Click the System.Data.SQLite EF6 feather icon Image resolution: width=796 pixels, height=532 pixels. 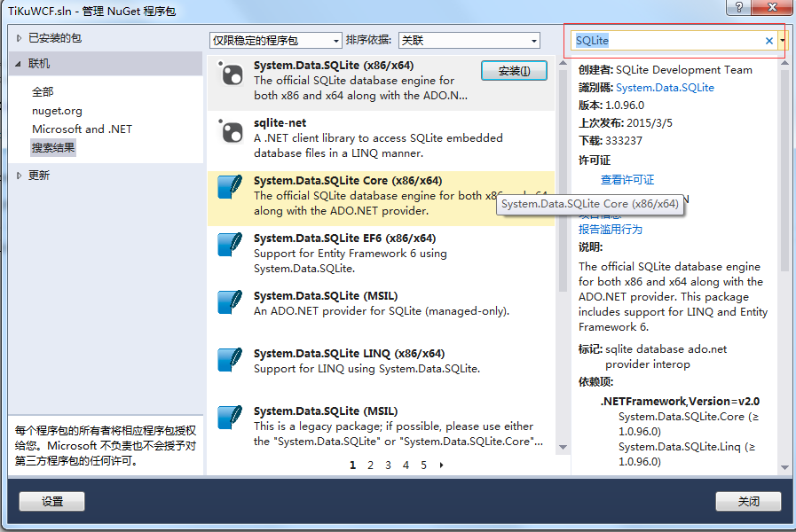tap(230, 245)
